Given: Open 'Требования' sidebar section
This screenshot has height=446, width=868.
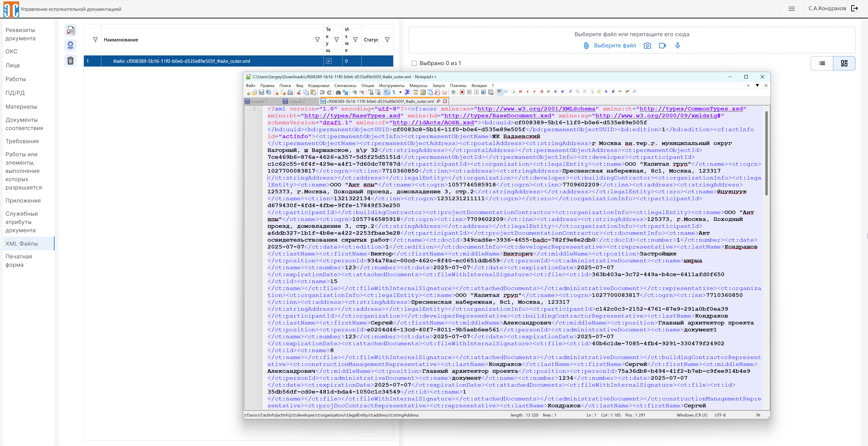Looking at the screenshot, I should pyautogui.click(x=22, y=141).
